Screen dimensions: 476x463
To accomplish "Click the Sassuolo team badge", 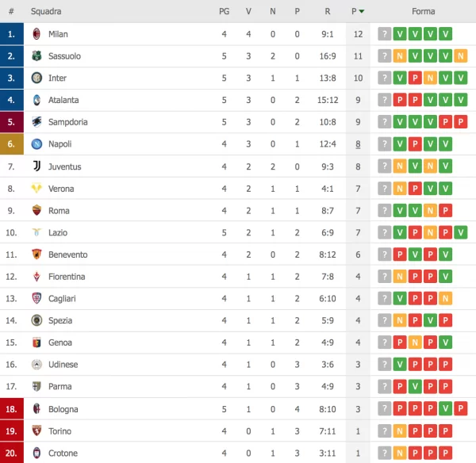I will pyautogui.click(x=36, y=56).
